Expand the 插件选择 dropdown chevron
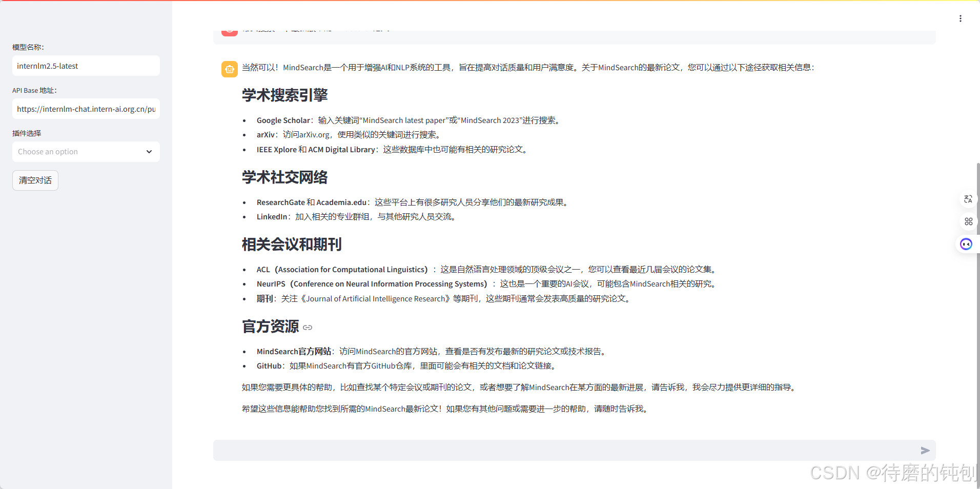Image resolution: width=980 pixels, height=489 pixels. point(149,152)
